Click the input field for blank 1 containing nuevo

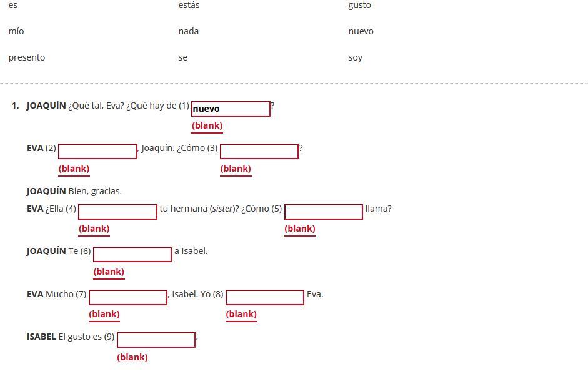[231, 109]
